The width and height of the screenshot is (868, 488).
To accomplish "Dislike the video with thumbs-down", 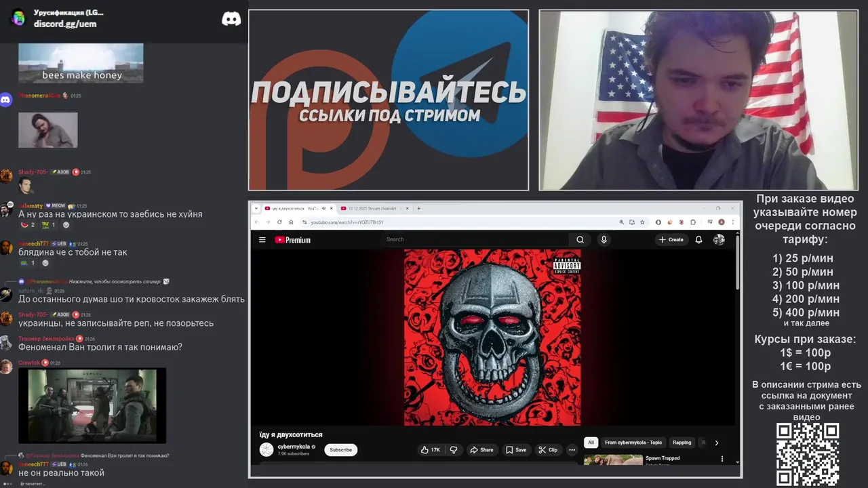I will click(x=454, y=449).
